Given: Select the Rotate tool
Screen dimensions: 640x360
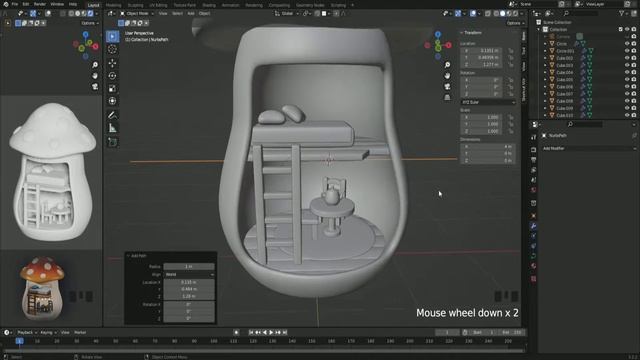Looking at the screenshot, I should pyautogui.click(x=113, y=76).
